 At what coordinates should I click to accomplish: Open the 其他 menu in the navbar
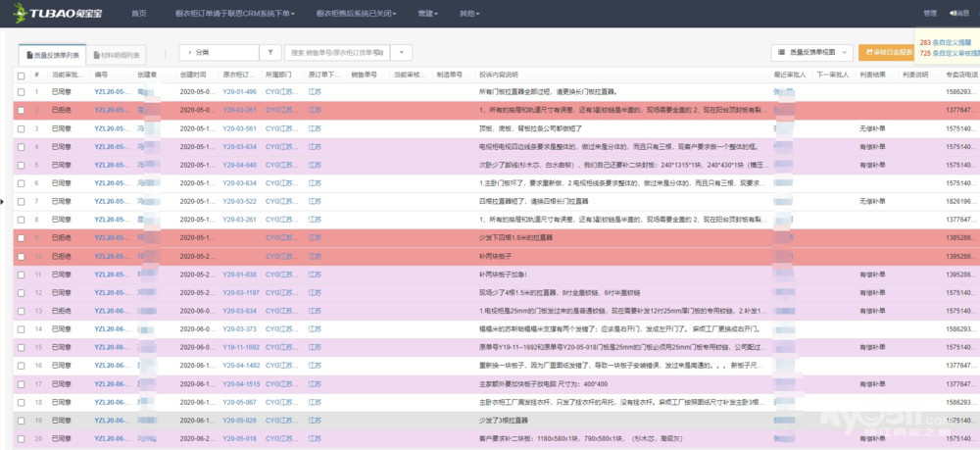[466, 13]
